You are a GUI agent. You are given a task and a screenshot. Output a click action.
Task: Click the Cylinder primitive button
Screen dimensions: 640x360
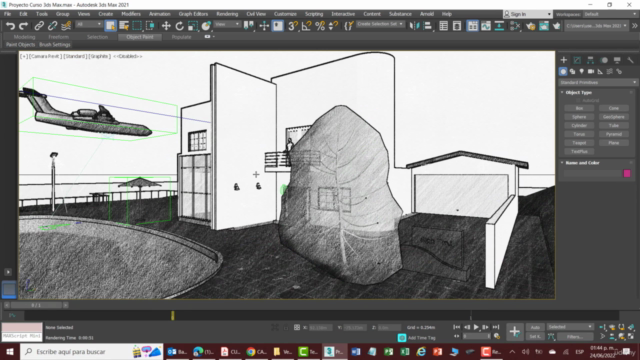click(579, 125)
